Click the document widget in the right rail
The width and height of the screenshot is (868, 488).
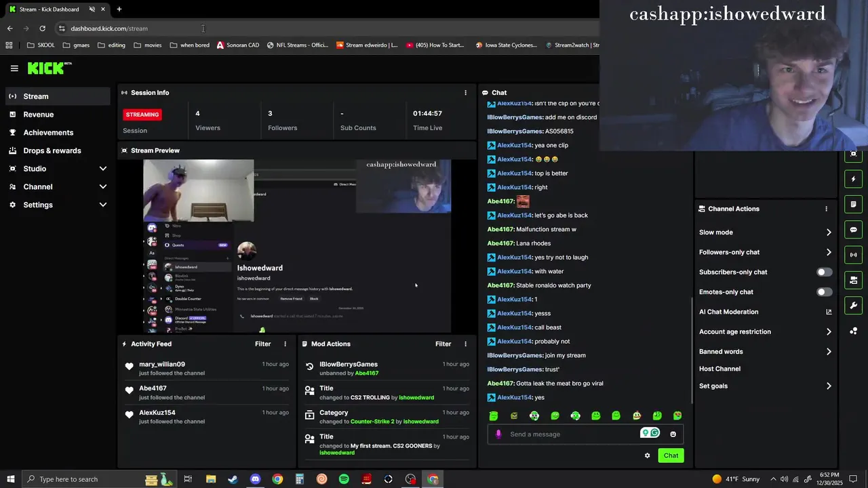point(853,204)
